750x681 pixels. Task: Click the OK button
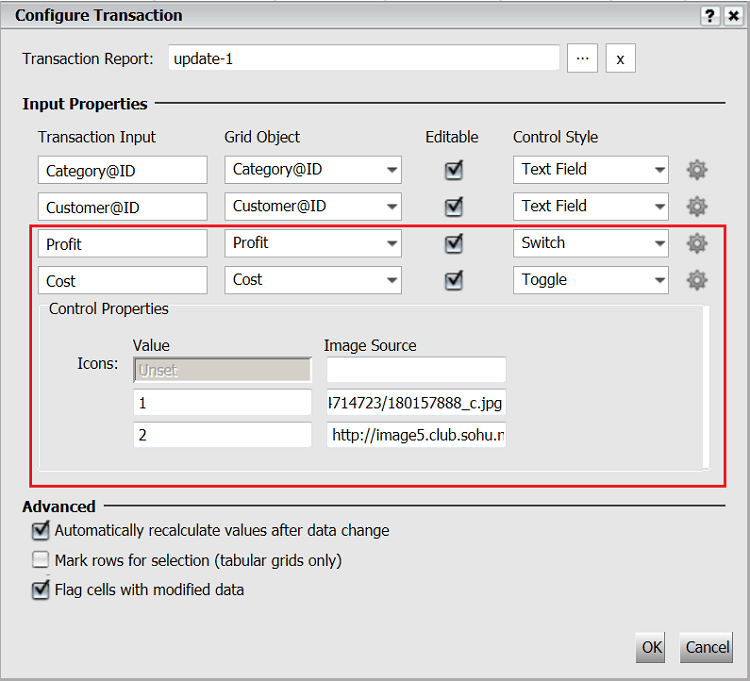pos(651,648)
